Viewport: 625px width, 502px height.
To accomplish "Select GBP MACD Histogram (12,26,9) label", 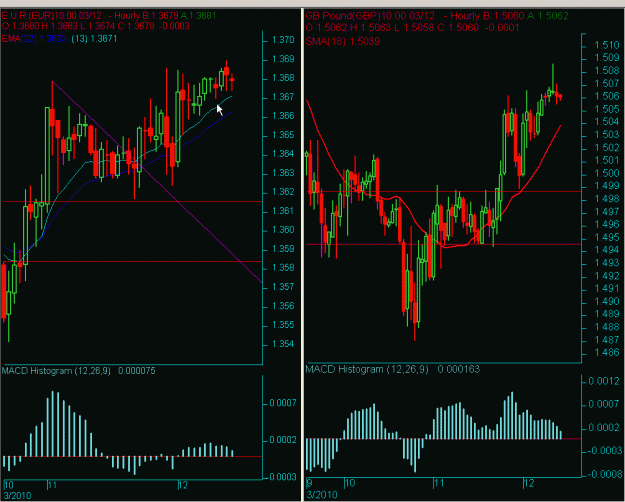I will [x=367, y=369].
